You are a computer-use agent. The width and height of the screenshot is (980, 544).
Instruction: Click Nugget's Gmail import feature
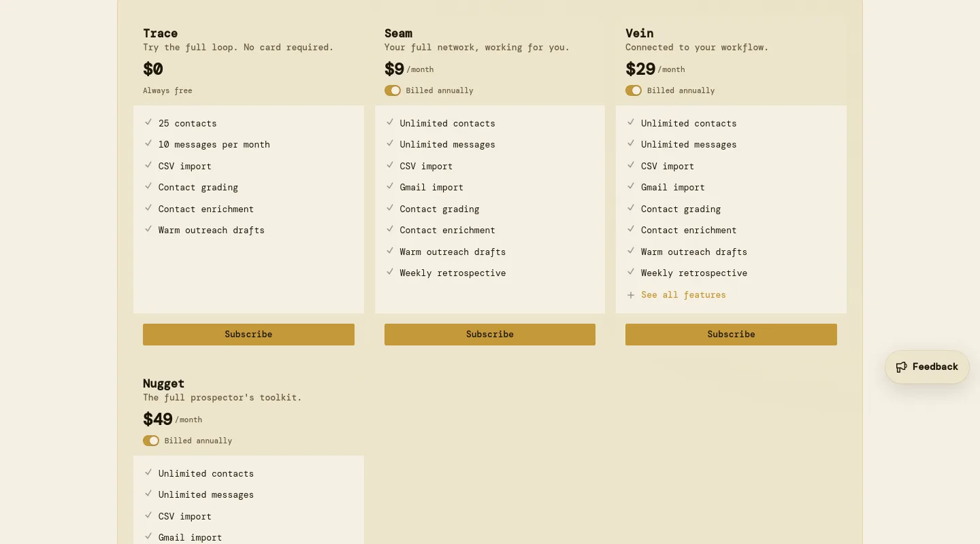(x=191, y=537)
